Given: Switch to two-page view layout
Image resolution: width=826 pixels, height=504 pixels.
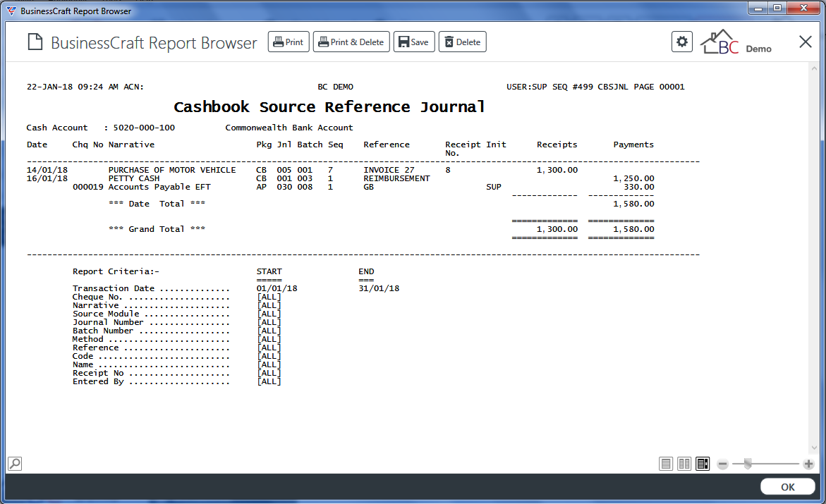Looking at the screenshot, I should tap(684, 464).
